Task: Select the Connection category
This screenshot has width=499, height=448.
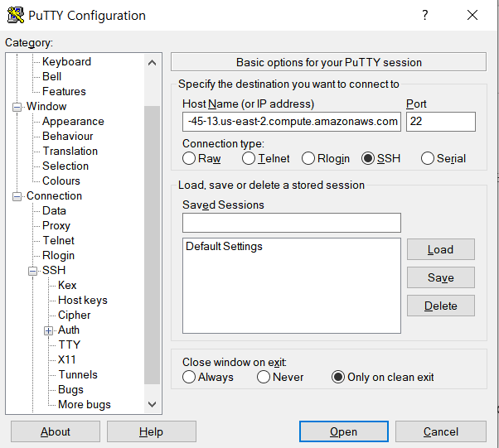Action: click(x=54, y=196)
